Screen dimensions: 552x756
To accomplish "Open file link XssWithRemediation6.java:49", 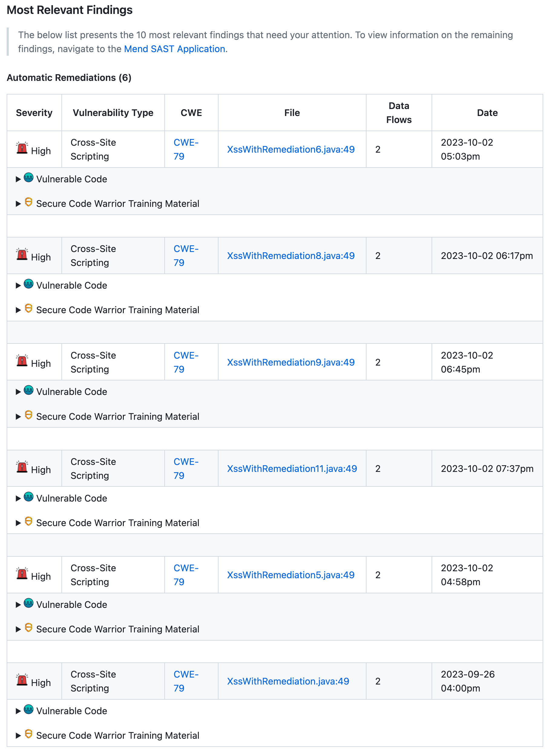I will pyautogui.click(x=291, y=149).
